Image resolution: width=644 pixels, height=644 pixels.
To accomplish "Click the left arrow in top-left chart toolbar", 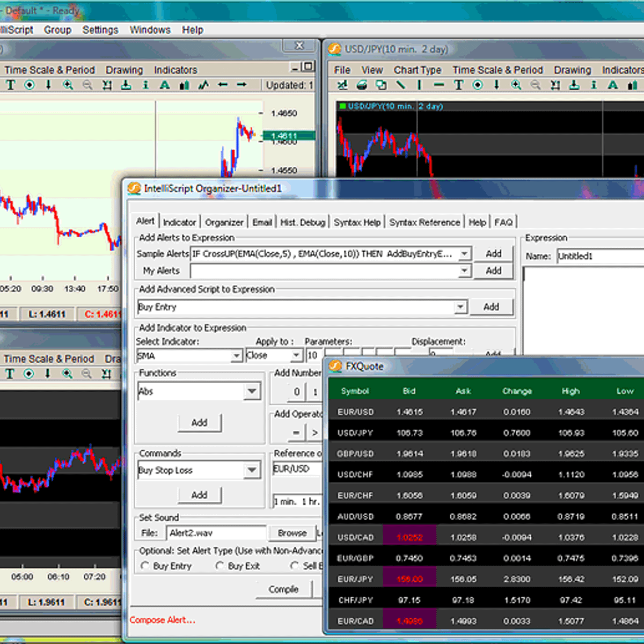I will click(x=223, y=85).
